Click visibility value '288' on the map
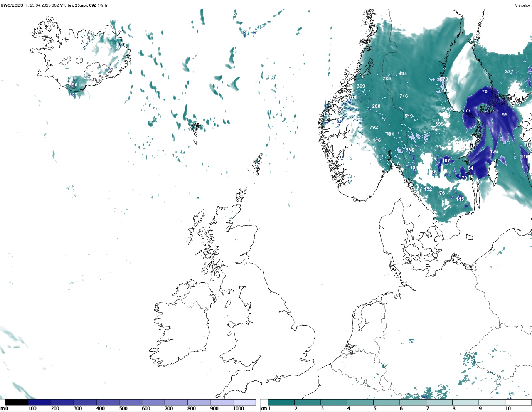532x412 pixels. [376, 106]
